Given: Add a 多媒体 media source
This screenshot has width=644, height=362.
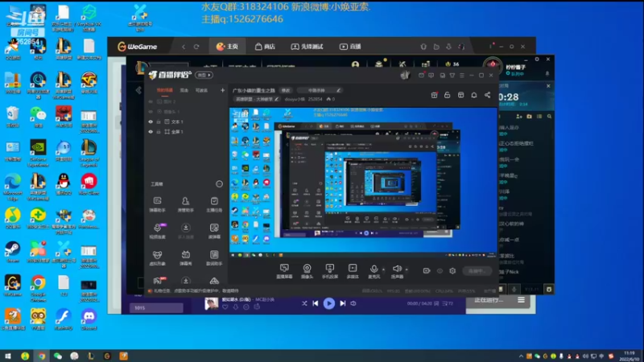Looking at the screenshot, I should pos(353,271).
